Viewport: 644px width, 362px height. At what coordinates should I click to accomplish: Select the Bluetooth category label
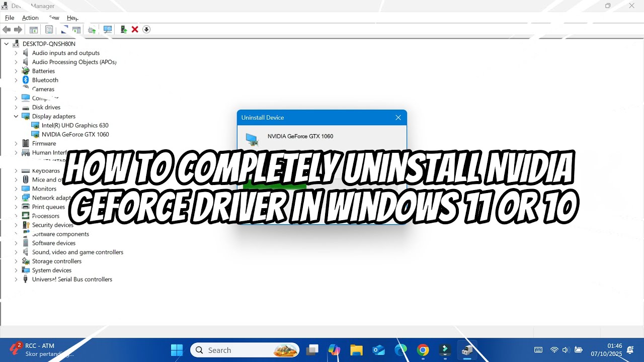click(x=45, y=80)
